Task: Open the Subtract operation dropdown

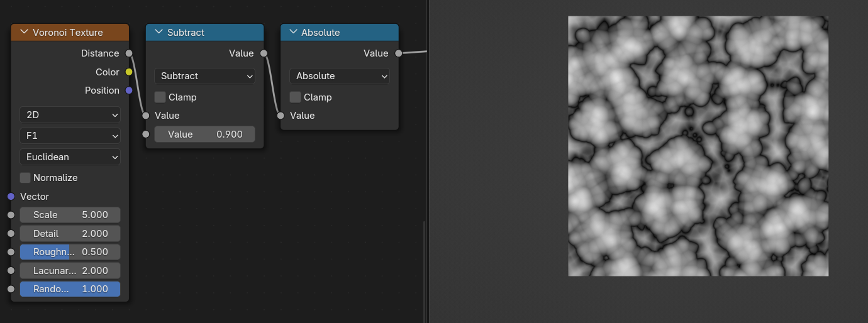Action: [204, 76]
